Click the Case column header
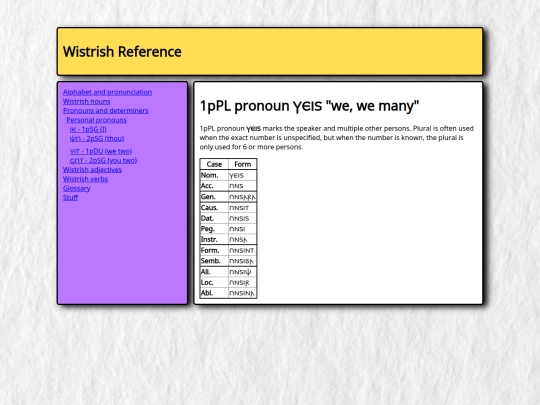540x405 pixels. click(214, 164)
